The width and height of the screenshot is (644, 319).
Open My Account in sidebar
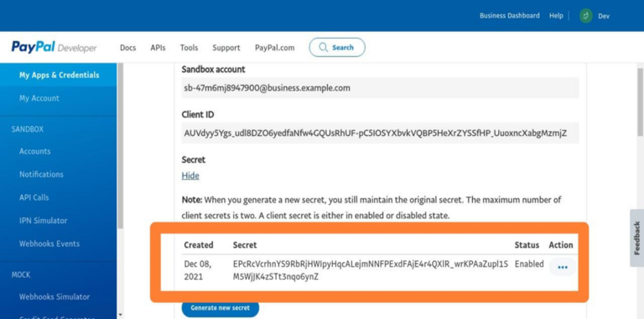tap(39, 98)
